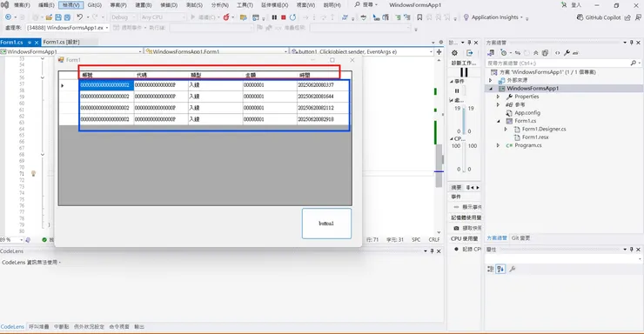Take snapshot camera icon in diagnostic tools
Image resolution: width=644 pixels, height=334 pixels.
[x=456, y=228]
